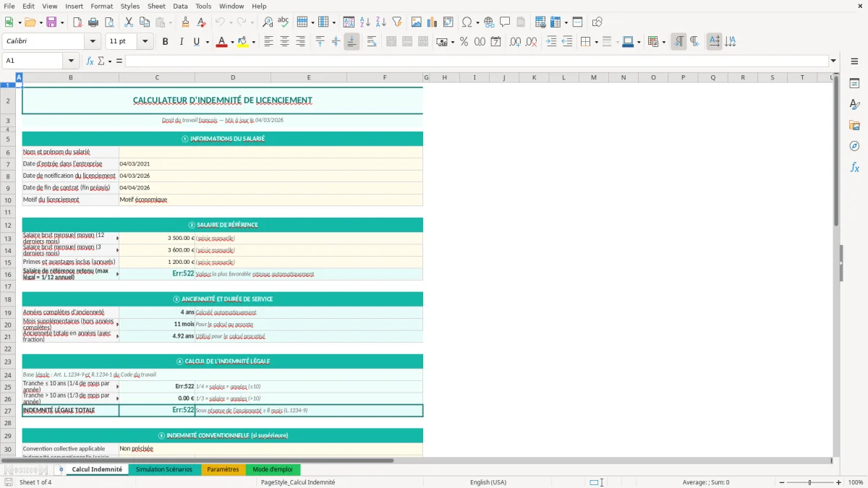Open the Data menu
The image size is (868, 488).
(180, 6)
